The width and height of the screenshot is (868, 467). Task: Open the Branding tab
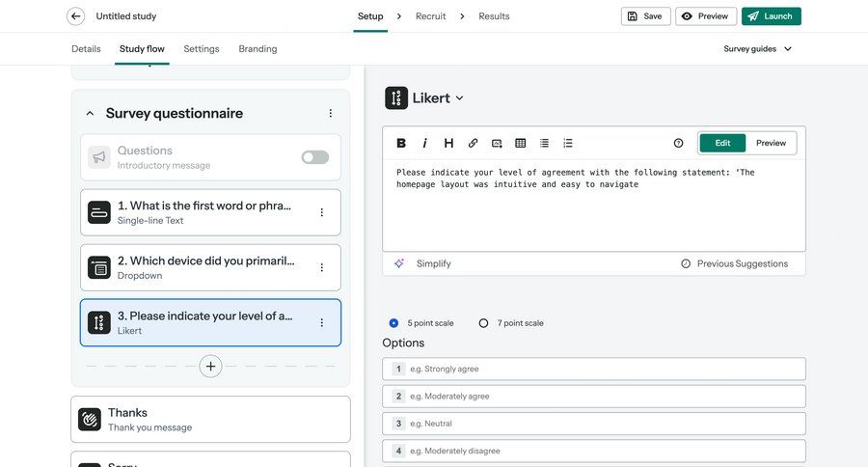[258, 48]
